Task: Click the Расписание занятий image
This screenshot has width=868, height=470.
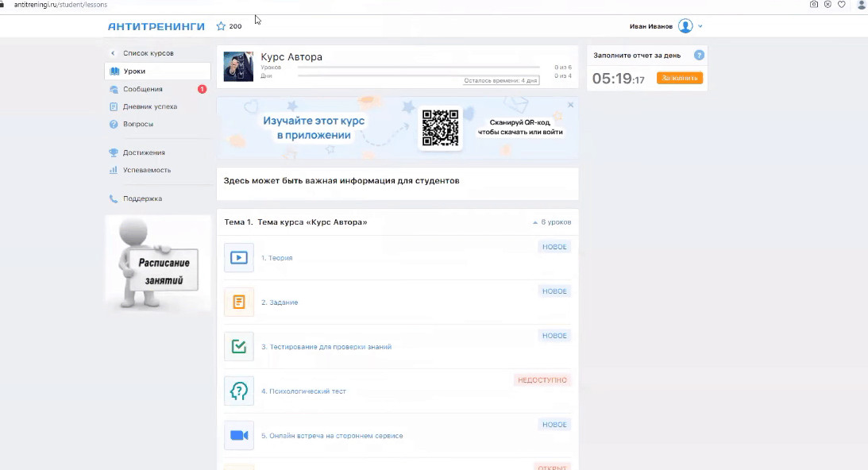Action: (x=158, y=263)
